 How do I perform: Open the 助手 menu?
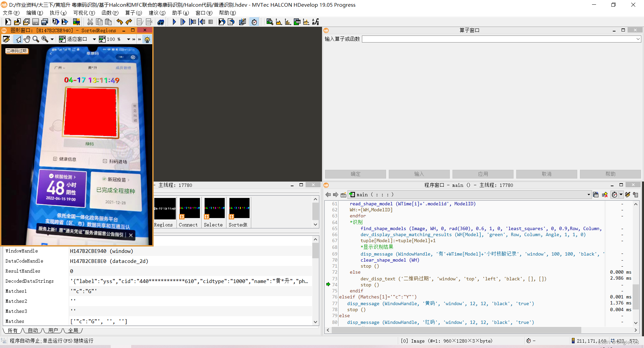pyautogui.click(x=180, y=13)
